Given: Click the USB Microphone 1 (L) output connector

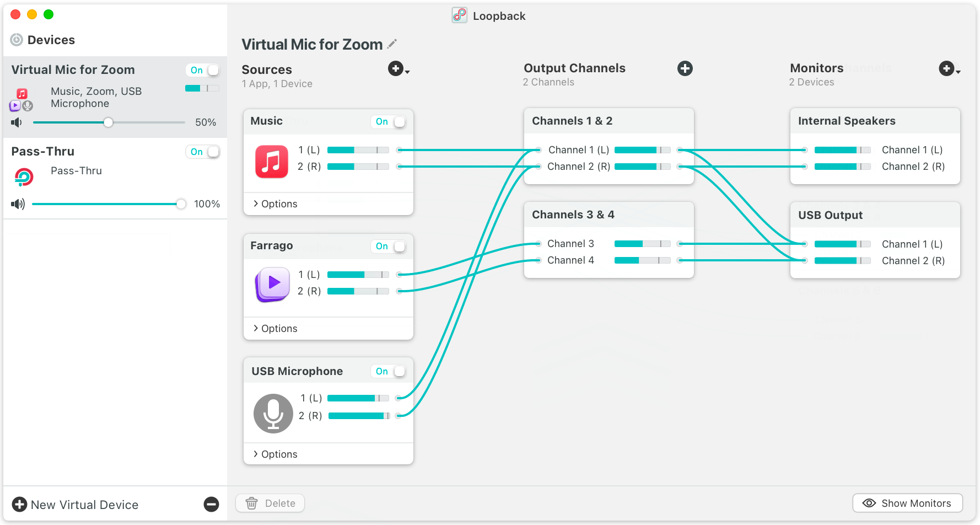Looking at the screenshot, I should 399,398.
